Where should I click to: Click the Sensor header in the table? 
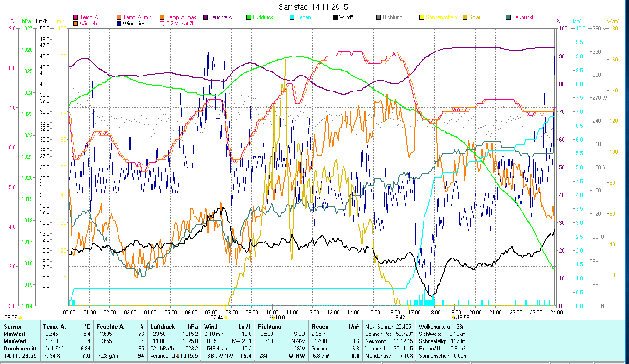(12, 327)
